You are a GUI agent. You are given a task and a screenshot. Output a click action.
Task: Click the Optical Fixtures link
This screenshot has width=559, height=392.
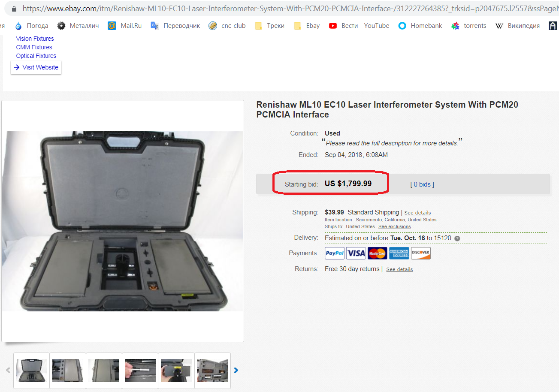tap(36, 56)
